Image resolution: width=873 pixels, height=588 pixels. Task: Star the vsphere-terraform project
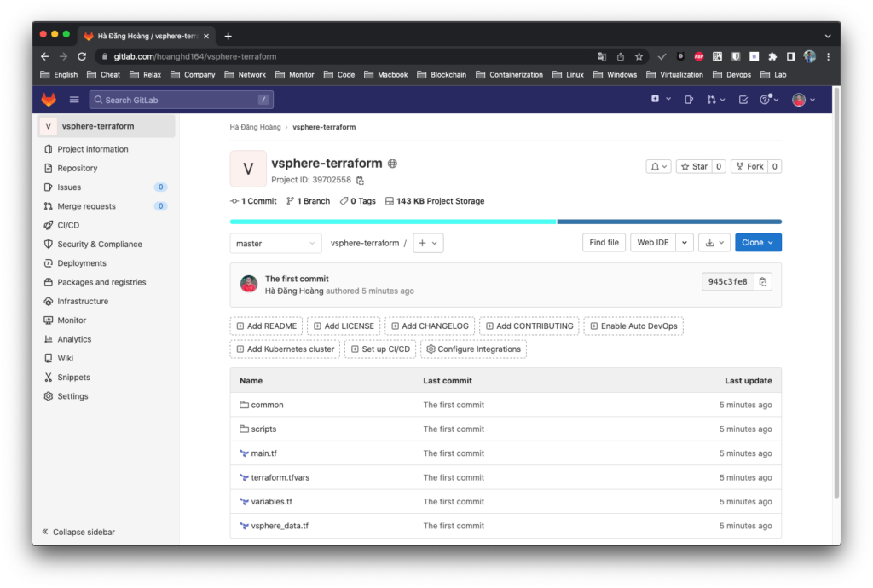[694, 166]
